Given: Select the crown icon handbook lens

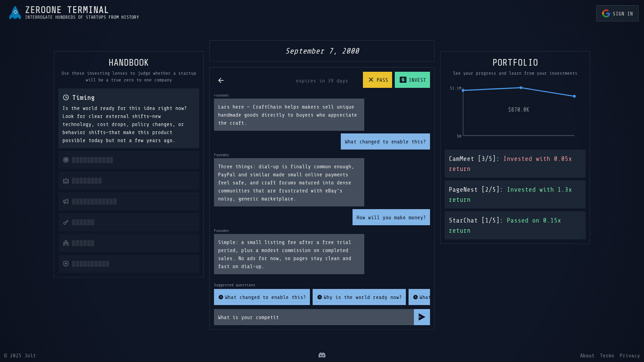Looking at the screenshot, I should [66, 181].
